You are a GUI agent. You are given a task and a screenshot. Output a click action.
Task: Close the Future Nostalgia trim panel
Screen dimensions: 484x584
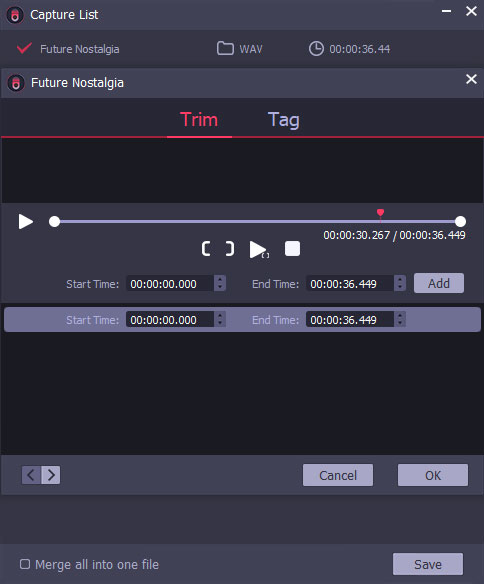pyautogui.click(x=471, y=79)
